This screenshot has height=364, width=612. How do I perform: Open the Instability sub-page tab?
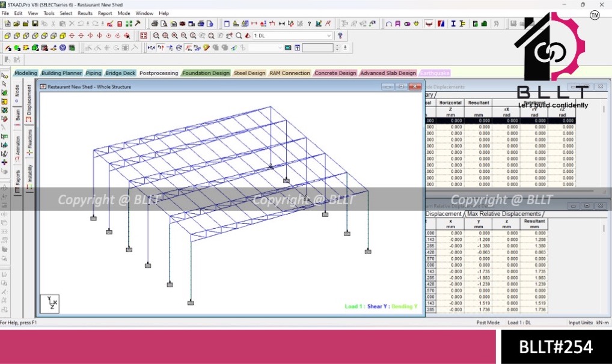[29, 177]
